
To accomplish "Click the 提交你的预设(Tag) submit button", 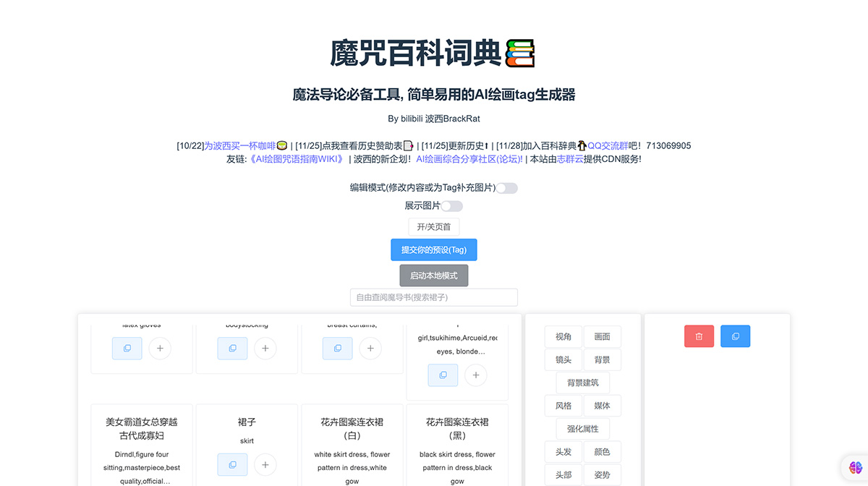I will pyautogui.click(x=433, y=250).
